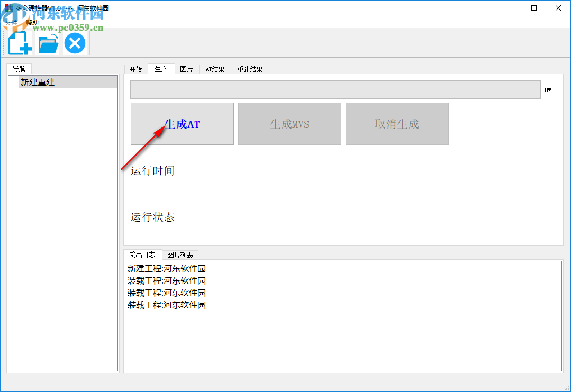Select the 导航 panel tab
Image resolution: width=571 pixels, height=392 pixels.
[19, 69]
